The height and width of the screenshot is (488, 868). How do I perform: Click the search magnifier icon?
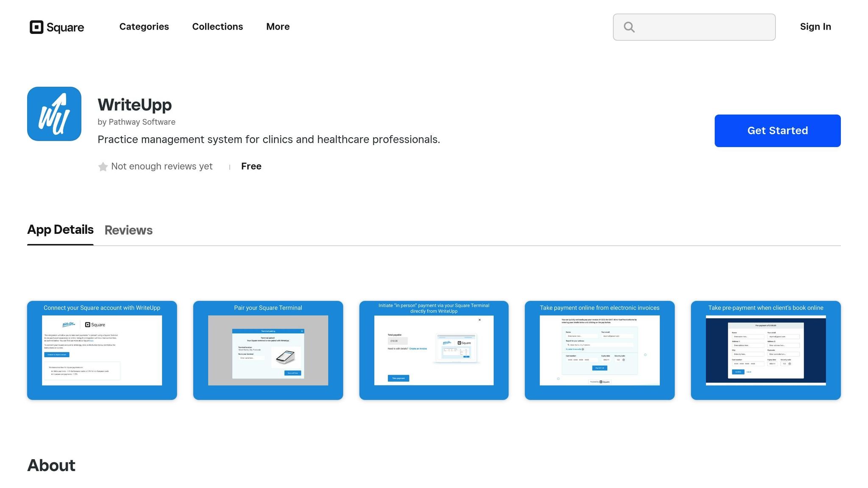[629, 27]
